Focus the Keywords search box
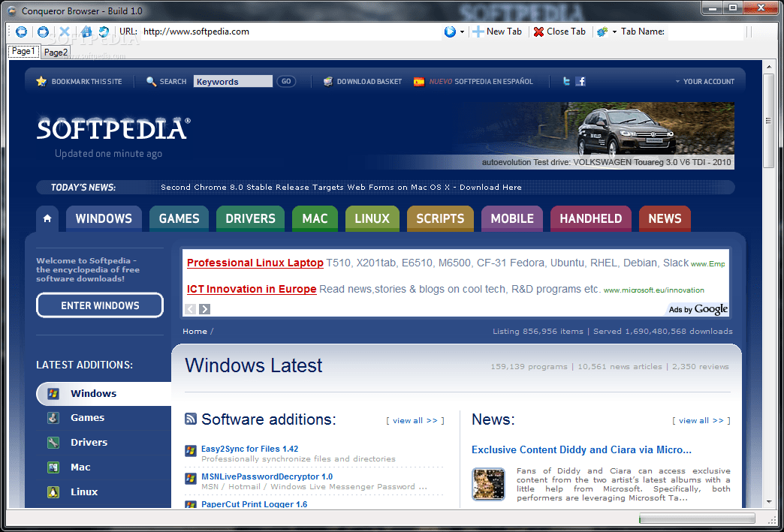The width and height of the screenshot is (784, 532). 233,82
